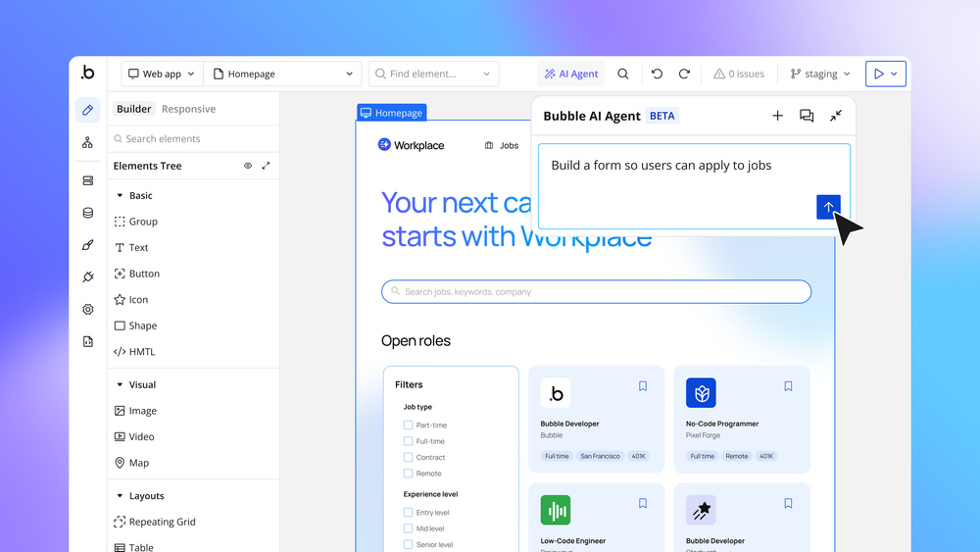This screenshot has width=980, height=552.
Task: Open the preview play button dropdown arrow
Action: (x=895, y=74)
